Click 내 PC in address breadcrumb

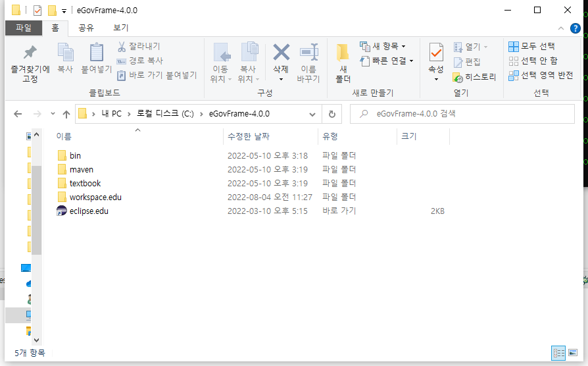pos(112,114)
